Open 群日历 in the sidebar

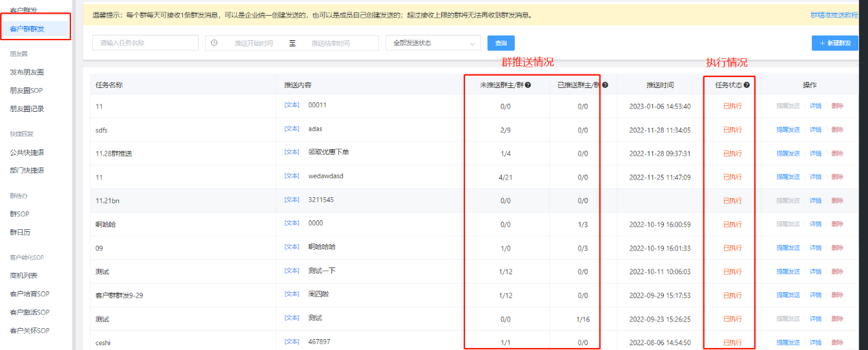click(x=20, y=232)
